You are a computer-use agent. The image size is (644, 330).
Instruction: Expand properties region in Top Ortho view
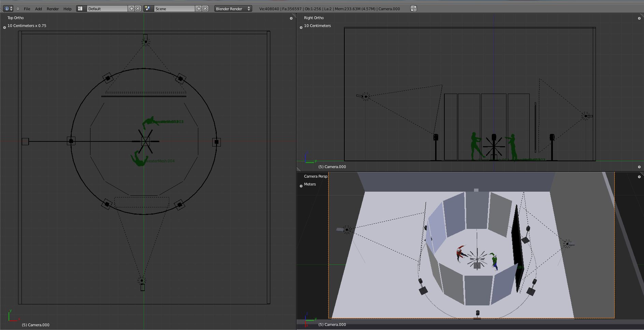(291, 18)
